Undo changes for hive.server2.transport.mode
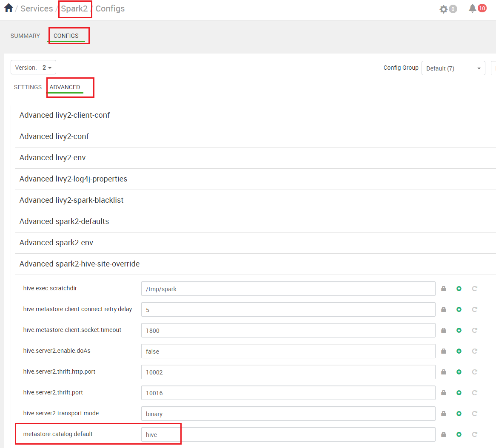Viewport: 496px width, 448px height. pyautogui.click(x=474, y=414)
